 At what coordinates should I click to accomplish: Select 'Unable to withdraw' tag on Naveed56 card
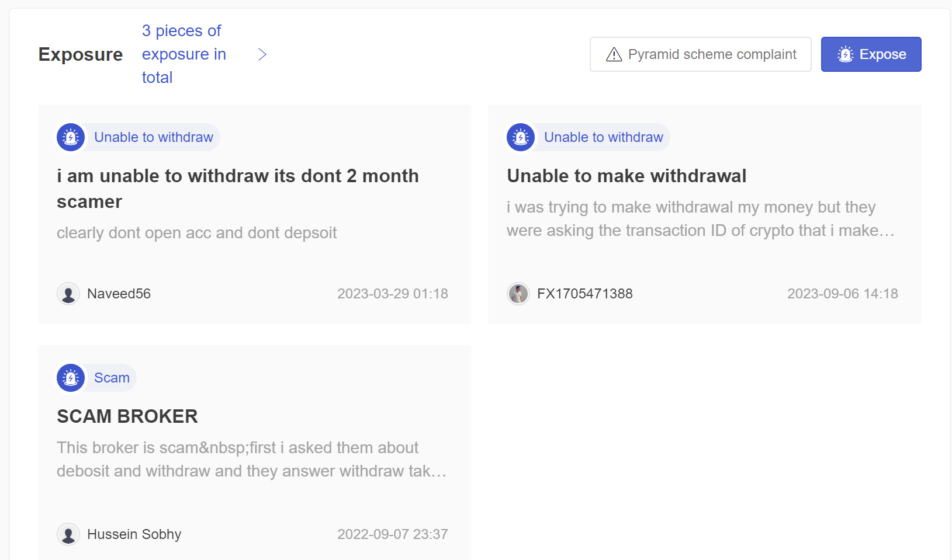[154, 137]
